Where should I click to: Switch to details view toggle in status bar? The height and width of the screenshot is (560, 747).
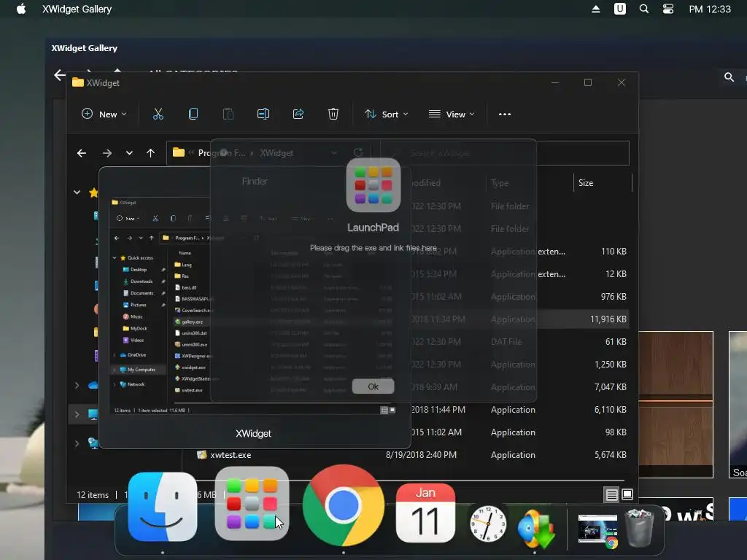click(x=612, y=495)
